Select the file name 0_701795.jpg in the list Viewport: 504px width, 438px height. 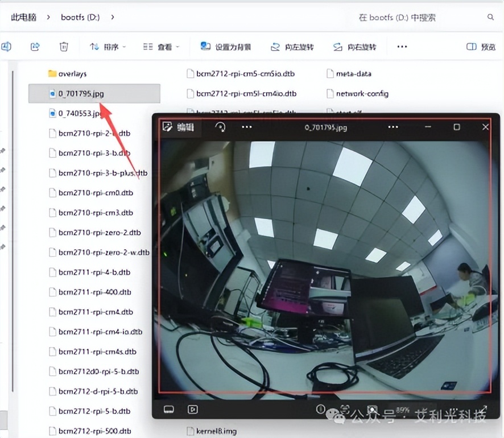[81, 93]
